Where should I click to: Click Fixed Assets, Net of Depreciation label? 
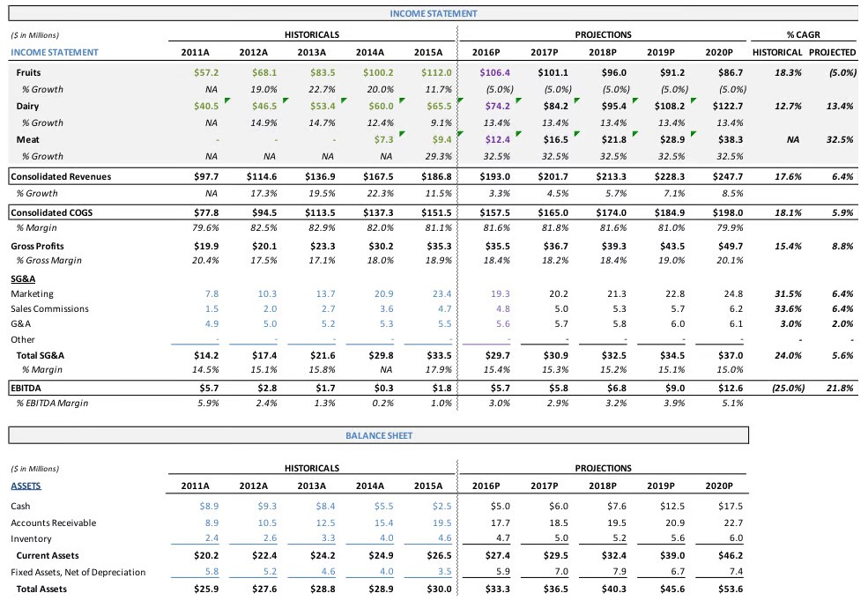pos(78,572)
